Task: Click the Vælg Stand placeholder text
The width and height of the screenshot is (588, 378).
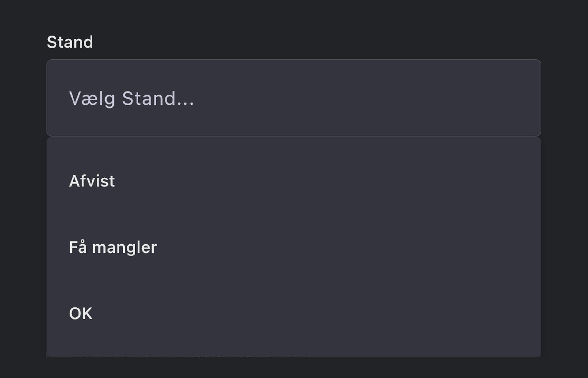Action: 131,98
